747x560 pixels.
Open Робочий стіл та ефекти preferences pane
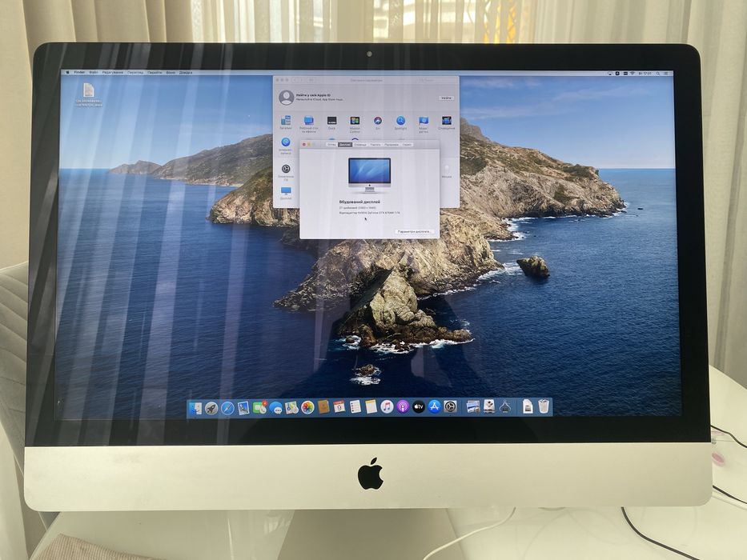[309, 123]
